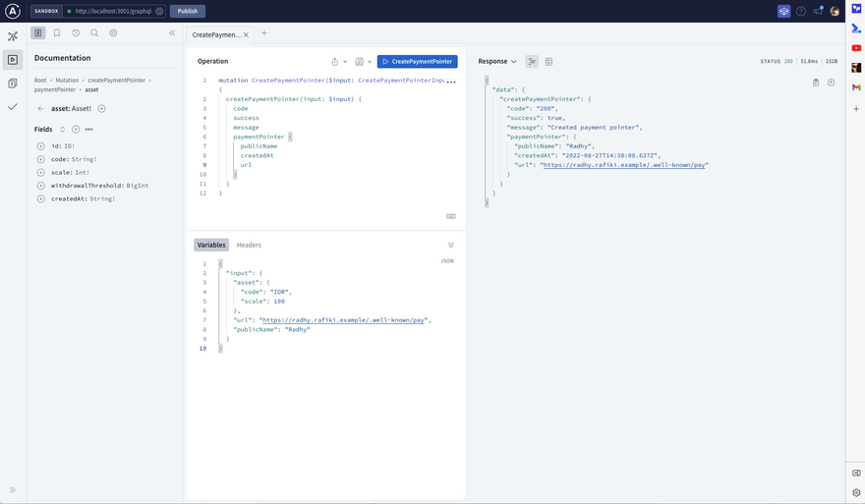Copy the response to clipboard
Screen dimensions: 865x504
[816, 83]
